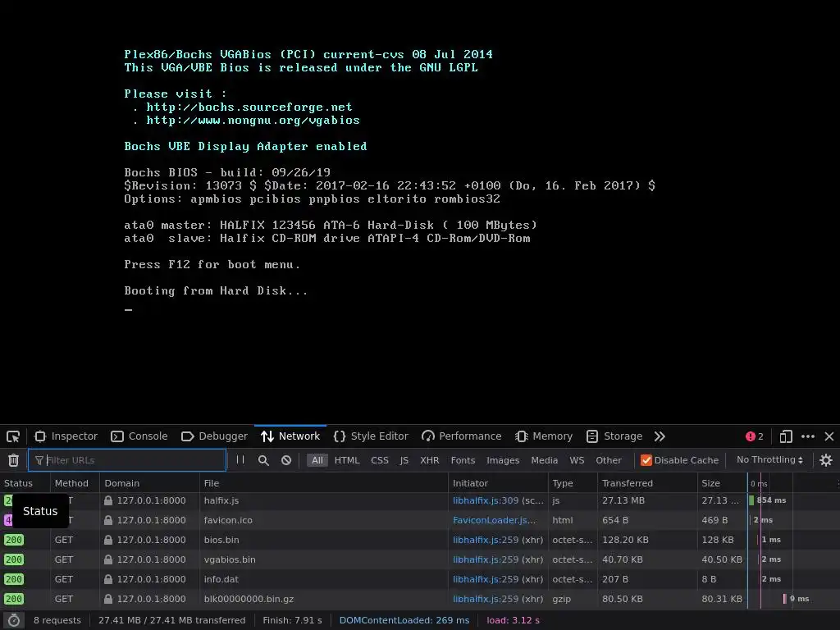Click the 200 status badge on vgabios.bin row
The width and height of the screenshot is (840, 630).
point(14,559)
